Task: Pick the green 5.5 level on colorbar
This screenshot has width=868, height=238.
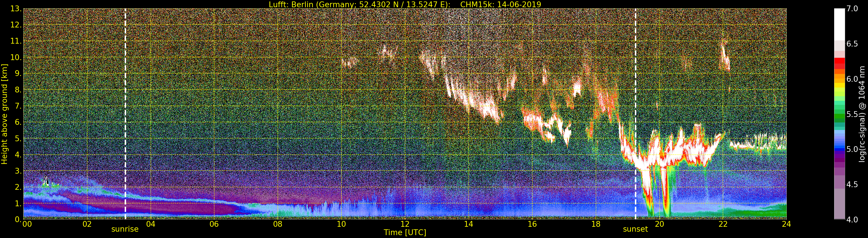Action: tap(839, 114)
